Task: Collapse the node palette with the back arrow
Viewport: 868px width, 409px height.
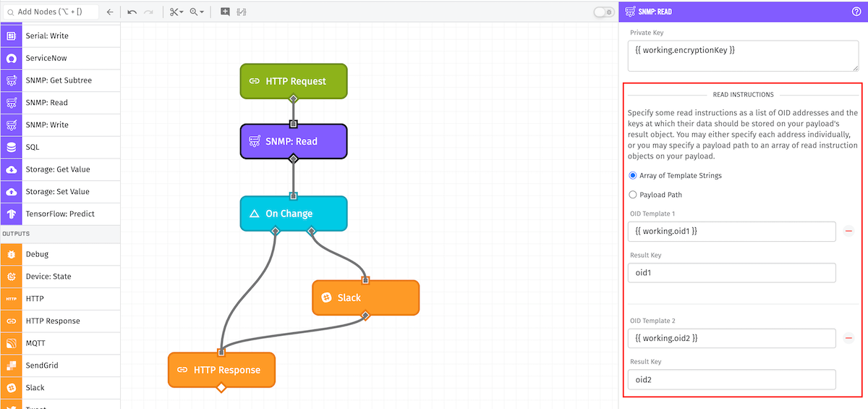Action: tap(110, 12)
